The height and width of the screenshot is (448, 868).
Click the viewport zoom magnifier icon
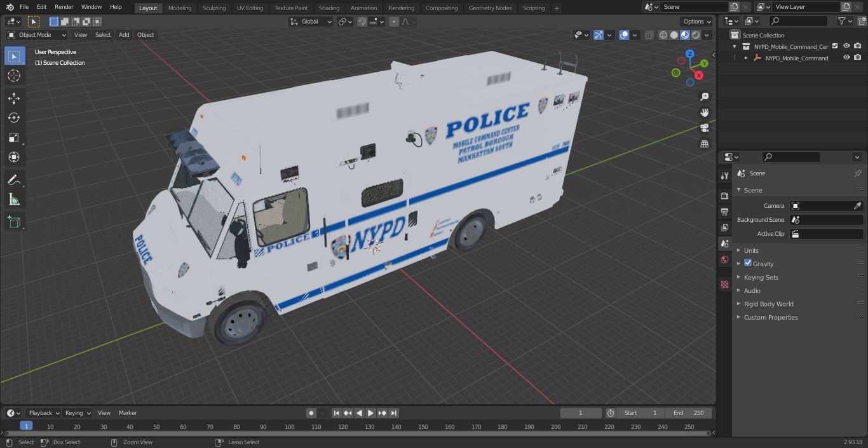click(704, 97)
